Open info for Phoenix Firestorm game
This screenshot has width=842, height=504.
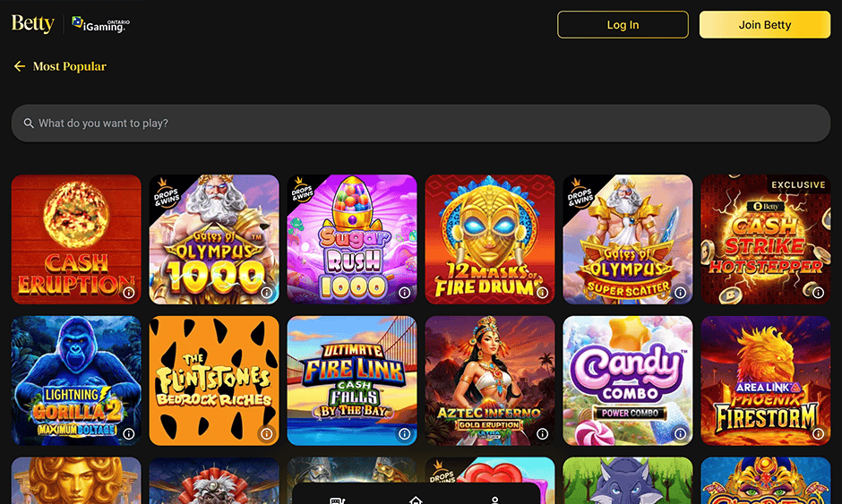point(818,433)
